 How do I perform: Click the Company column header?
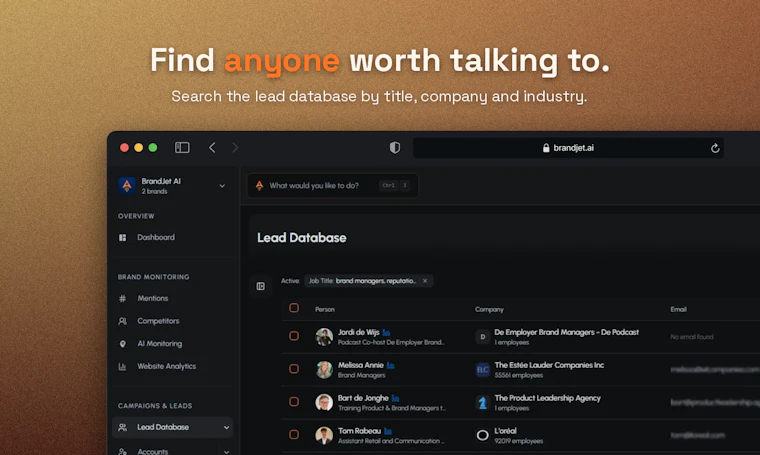tap(489, 310)
